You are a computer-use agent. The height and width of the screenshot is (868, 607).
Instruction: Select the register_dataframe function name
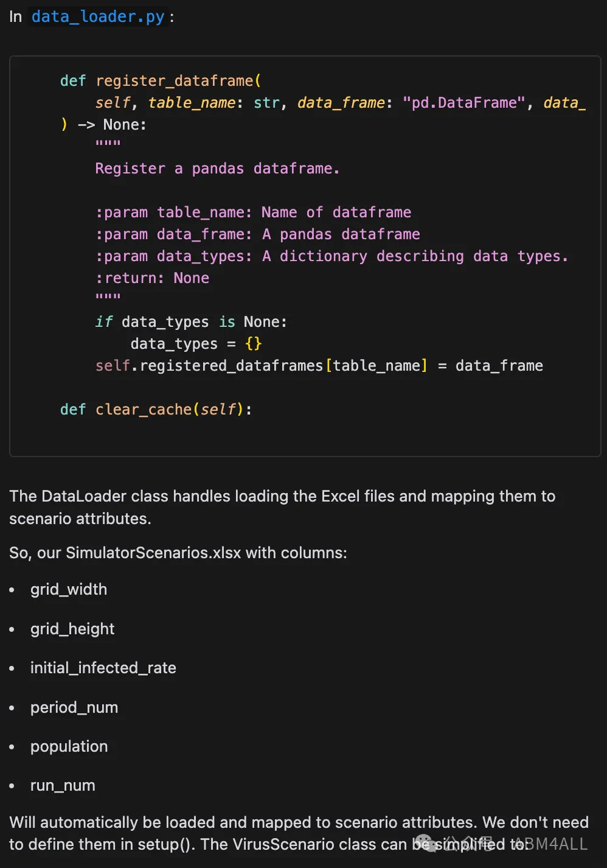[x=175, y=80]
